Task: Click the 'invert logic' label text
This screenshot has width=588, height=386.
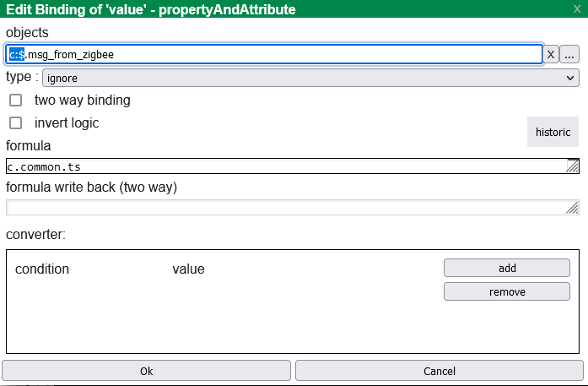Action: coord(67,122)
